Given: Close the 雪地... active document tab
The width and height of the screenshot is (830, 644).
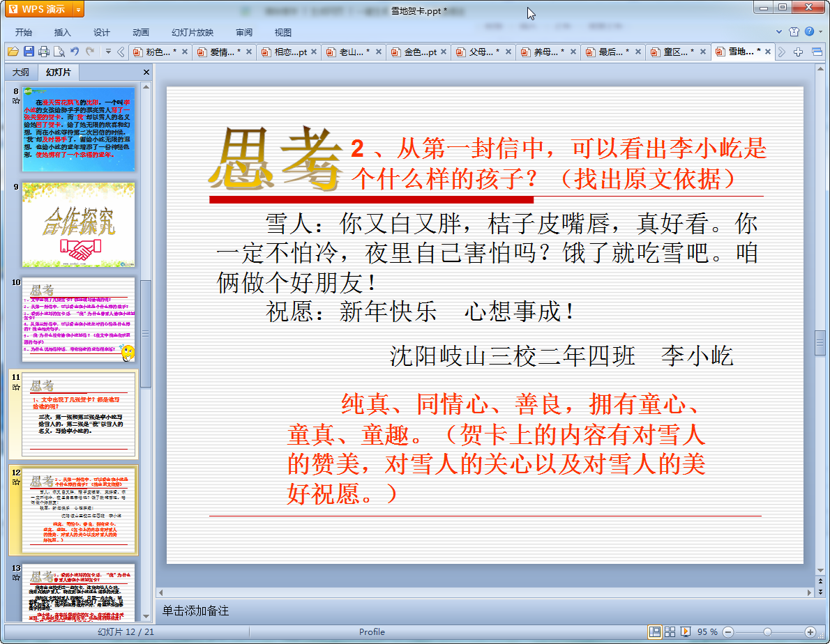Looking at the screenshot, I should click(x=767, y=52).
